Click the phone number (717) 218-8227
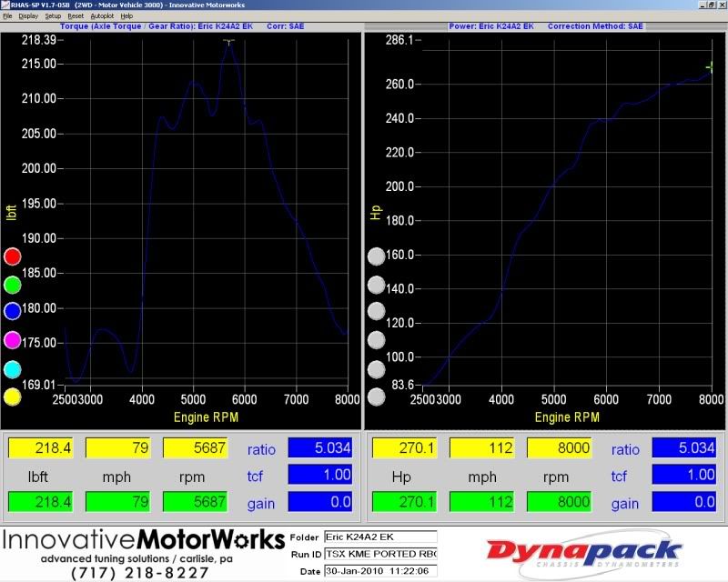Screen dimensions: 728x582 coord(139,573)
